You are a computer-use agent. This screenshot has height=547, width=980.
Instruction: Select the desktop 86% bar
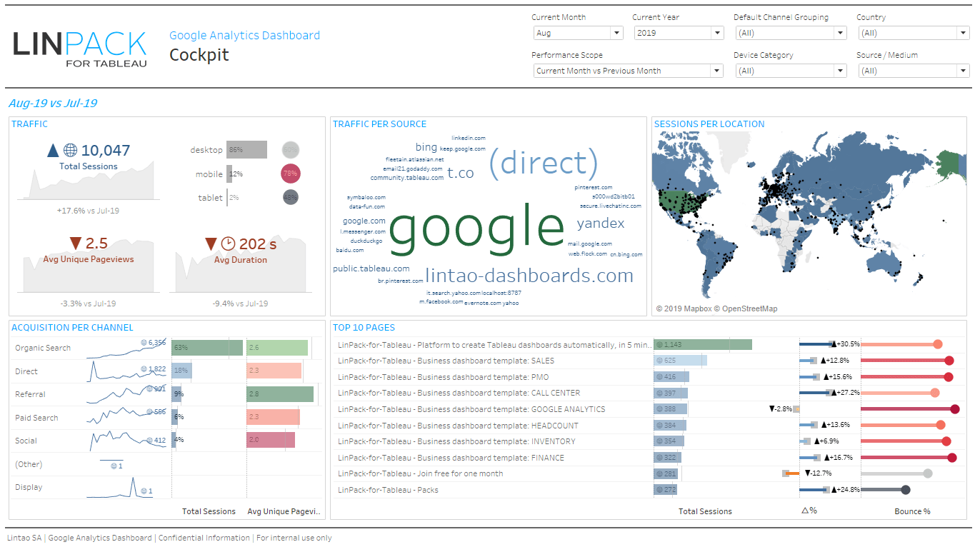246,150
